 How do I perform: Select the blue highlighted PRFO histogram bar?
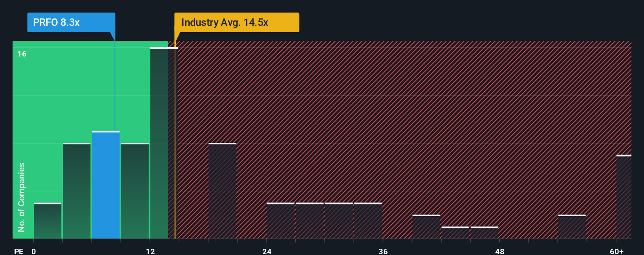pyautogui.click(x=106, y=185)
